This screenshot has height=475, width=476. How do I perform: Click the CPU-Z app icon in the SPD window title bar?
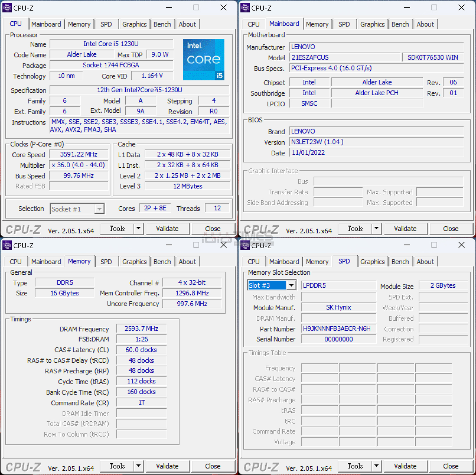coord(245,245)
